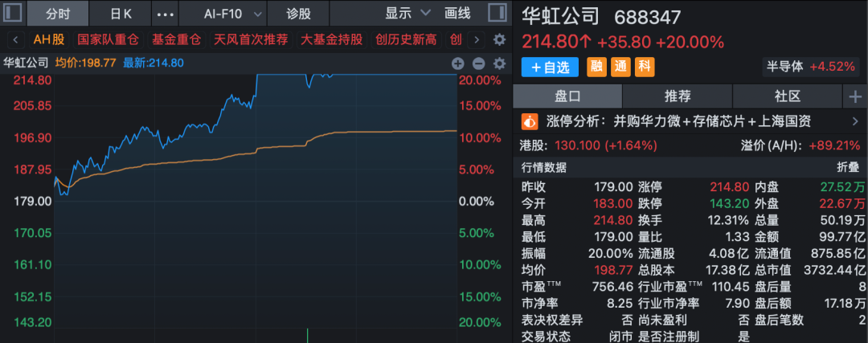Select the 盘口 tab
The width and height of the screenshot is (868, 343).
(x=567, y=97)
